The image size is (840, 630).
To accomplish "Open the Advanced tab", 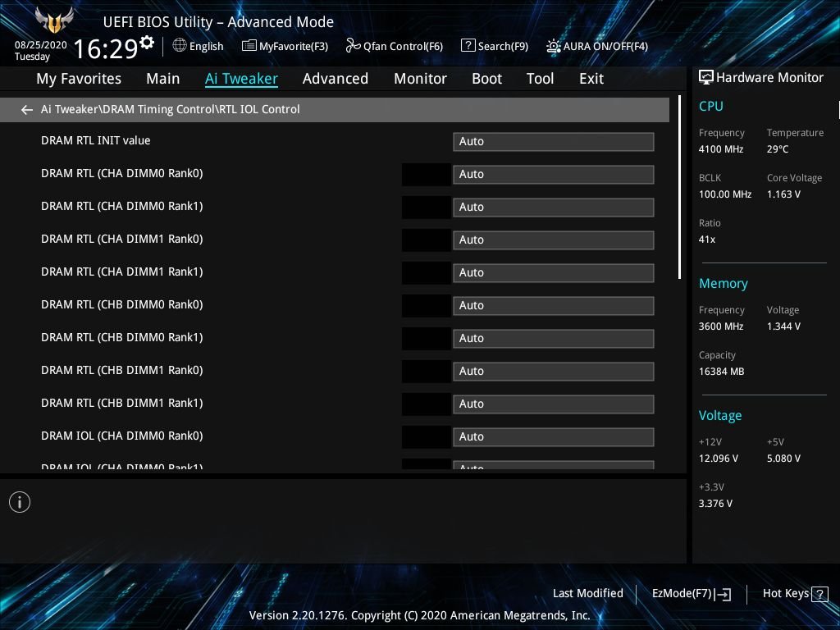I will (336, 79).
